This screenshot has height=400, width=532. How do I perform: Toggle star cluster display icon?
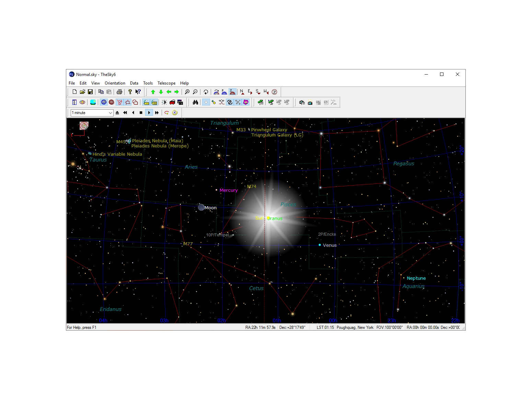[238, 102]
